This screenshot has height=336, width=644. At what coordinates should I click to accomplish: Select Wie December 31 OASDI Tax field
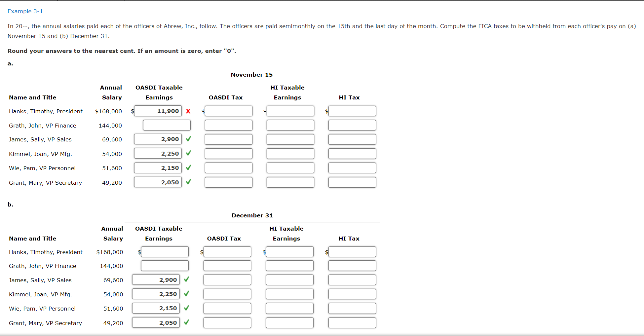227,308
